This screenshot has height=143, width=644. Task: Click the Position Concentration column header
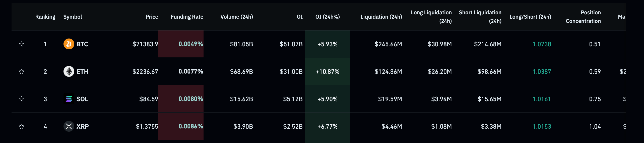point(583,17)
